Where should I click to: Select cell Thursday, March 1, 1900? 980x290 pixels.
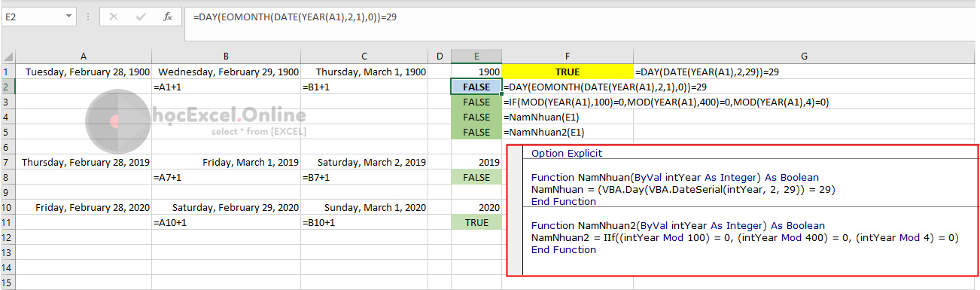point(364,72)
